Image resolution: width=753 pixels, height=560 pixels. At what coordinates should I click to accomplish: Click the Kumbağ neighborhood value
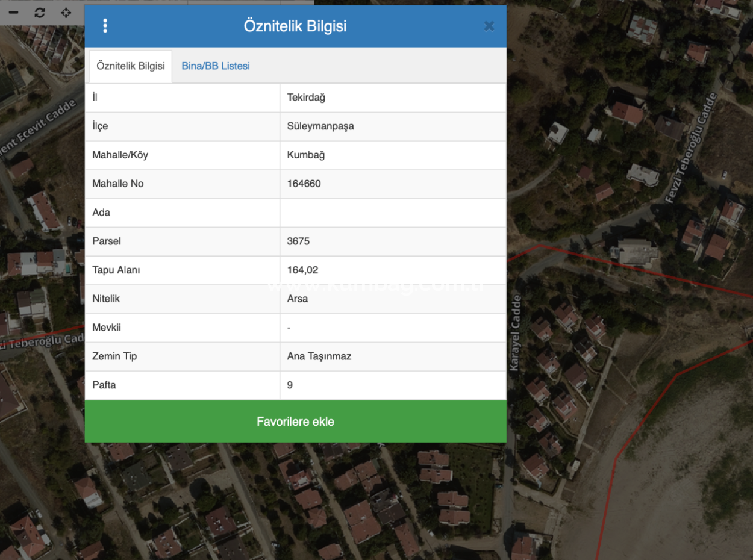(306, 155)
